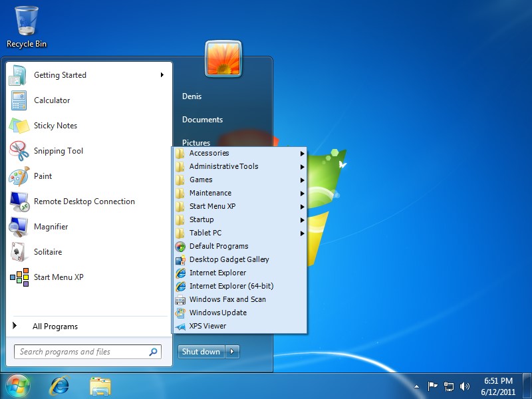Expand the Maintenance folder arrow
Viewport: 532px width, 399px height.
point(302,194)
